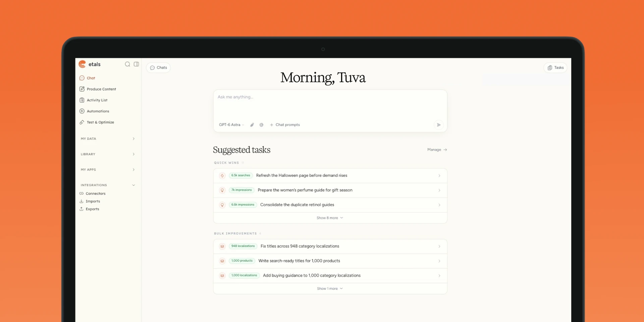Open Test & Optimize in the sidebar

[x=97, y=122]
